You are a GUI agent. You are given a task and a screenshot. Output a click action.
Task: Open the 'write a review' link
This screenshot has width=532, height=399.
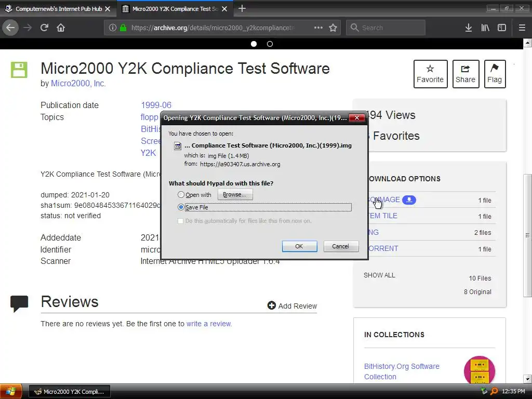coord(209,324)
